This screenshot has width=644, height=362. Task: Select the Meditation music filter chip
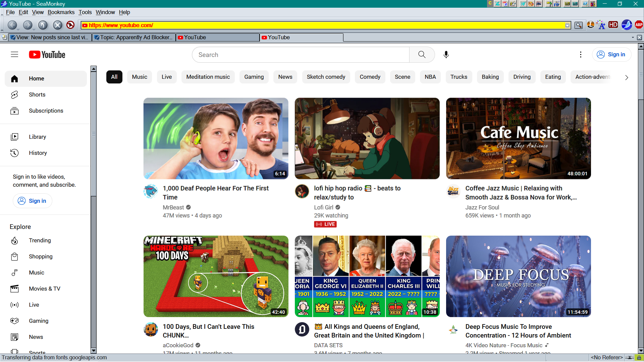tap(208, 77)
